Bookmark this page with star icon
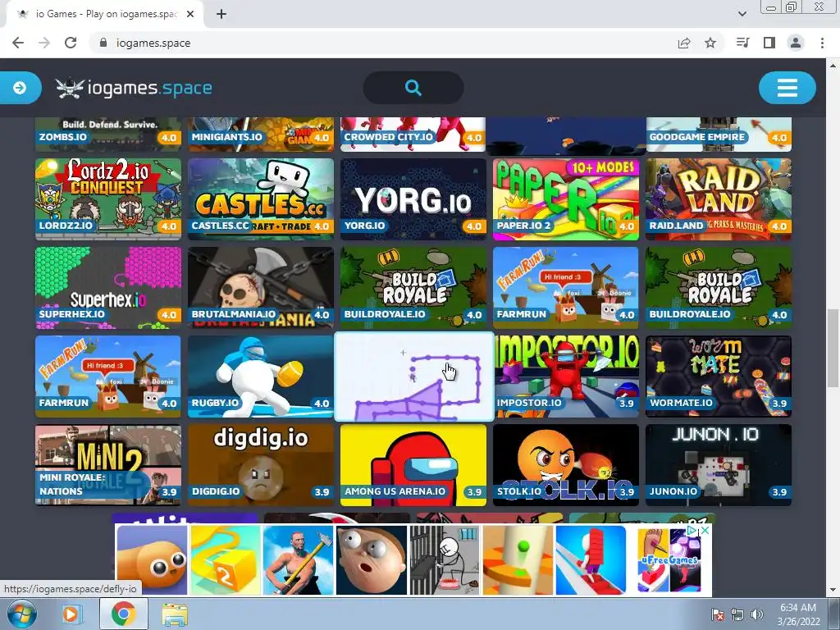 710,43
